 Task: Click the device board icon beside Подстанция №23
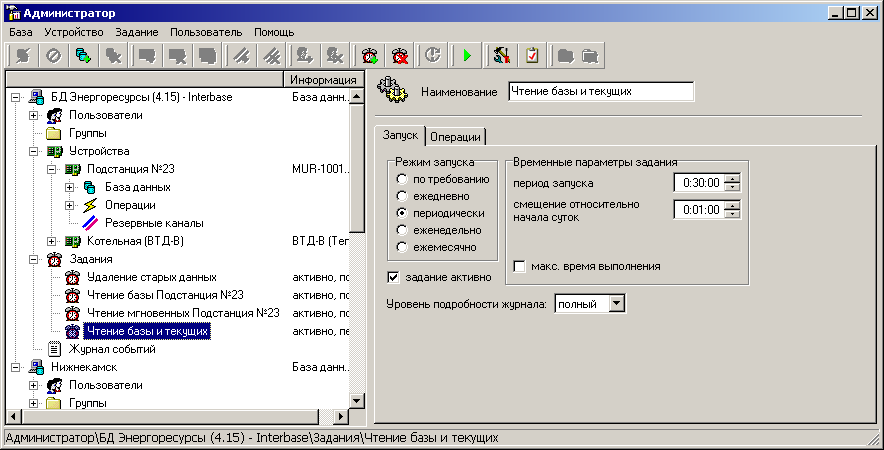73,169
